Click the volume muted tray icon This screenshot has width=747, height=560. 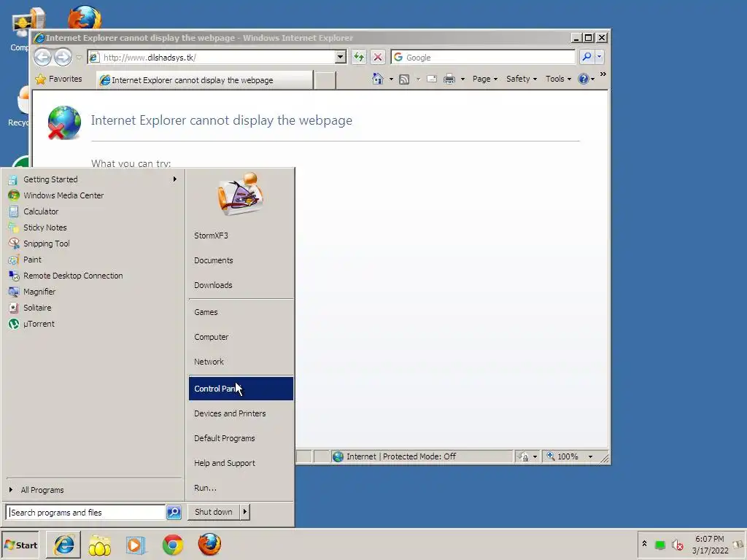click(678, 545)
